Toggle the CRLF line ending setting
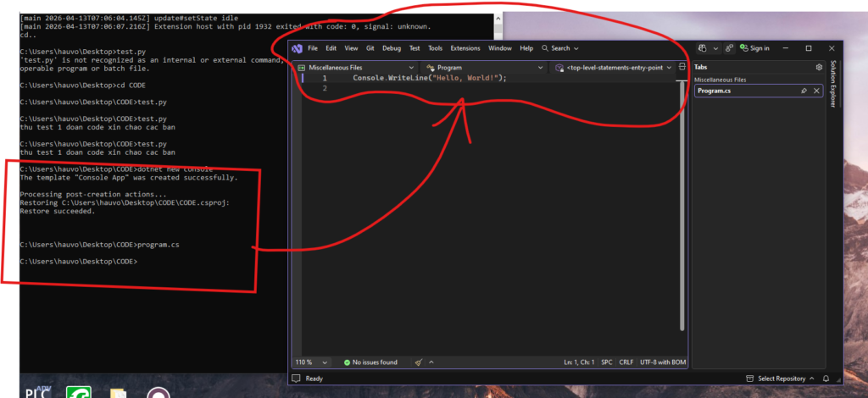 [x=626, y=362]
